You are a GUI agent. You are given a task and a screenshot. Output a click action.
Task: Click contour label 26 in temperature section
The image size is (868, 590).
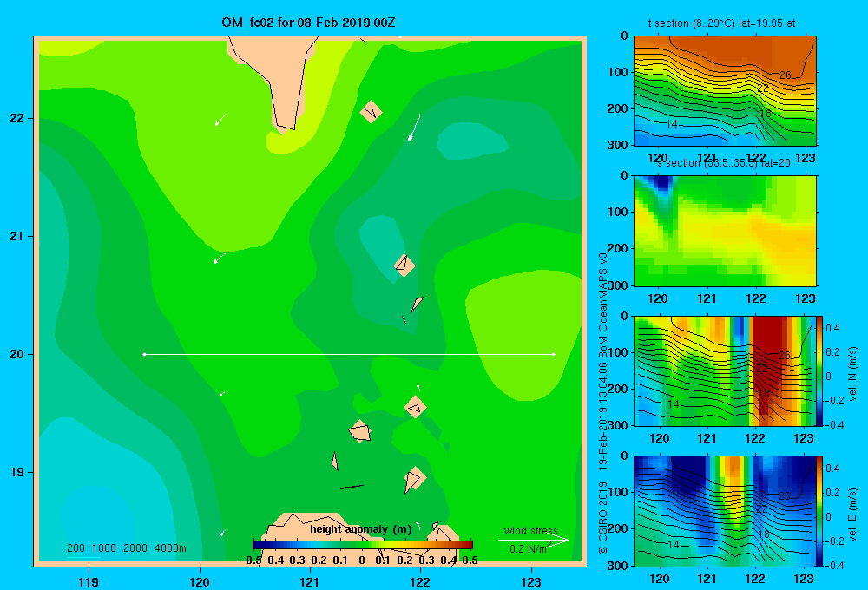785,75
